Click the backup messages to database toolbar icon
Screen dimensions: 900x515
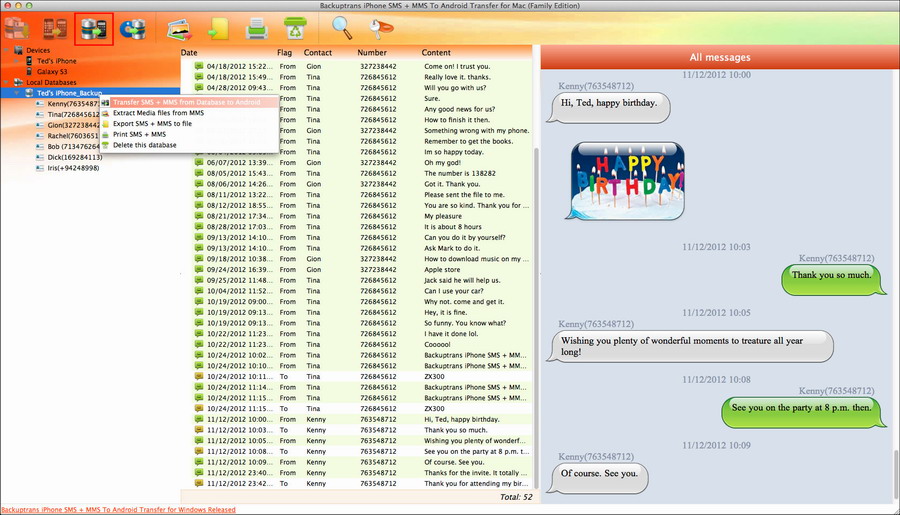(16, 28)
